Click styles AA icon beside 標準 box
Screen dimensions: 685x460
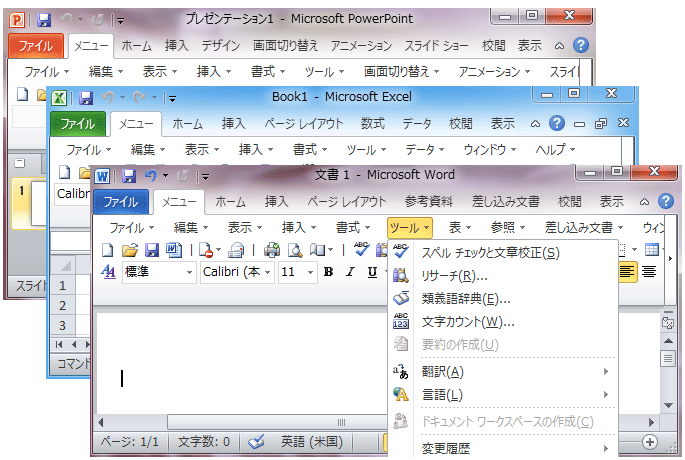click(108, 272)
